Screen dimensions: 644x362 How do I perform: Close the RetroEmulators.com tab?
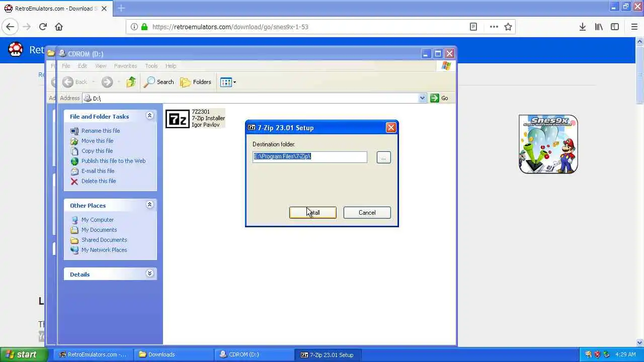click(104, 8)
